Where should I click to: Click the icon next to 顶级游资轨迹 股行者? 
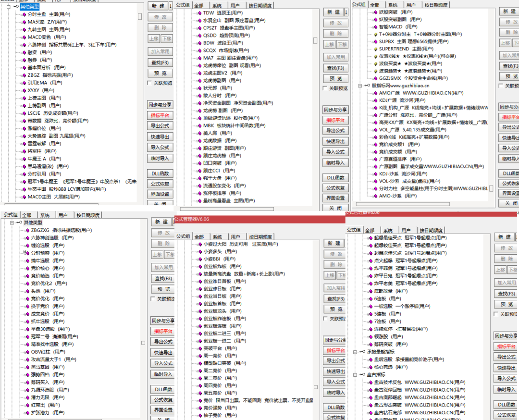199,118
